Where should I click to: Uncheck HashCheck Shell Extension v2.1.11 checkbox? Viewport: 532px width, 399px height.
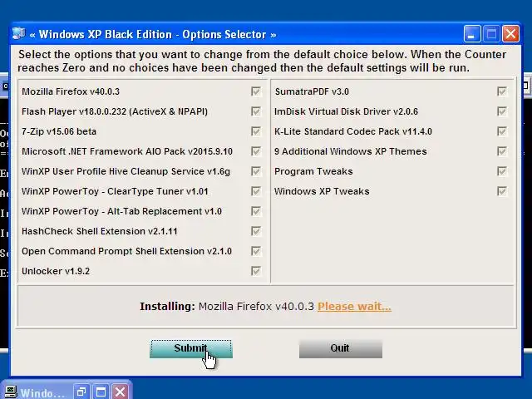256,231
